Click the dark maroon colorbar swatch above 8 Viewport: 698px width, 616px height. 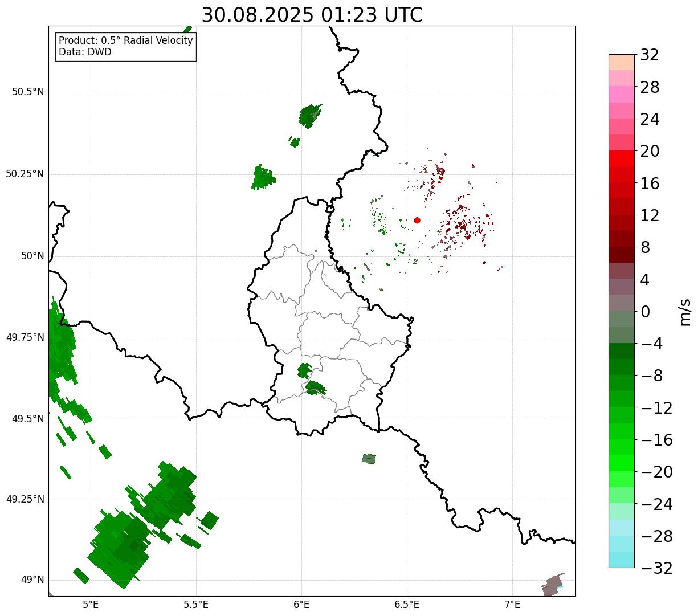click(622, 255)
